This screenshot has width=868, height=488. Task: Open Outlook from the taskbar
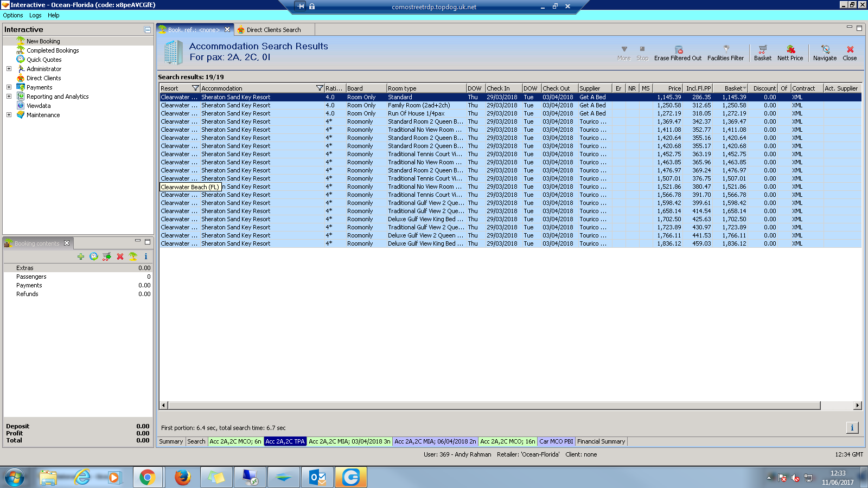(x=317, y=477)
